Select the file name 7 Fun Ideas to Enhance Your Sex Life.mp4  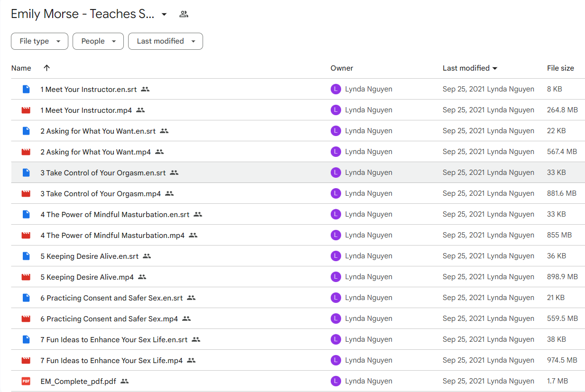tap(112, 360)
